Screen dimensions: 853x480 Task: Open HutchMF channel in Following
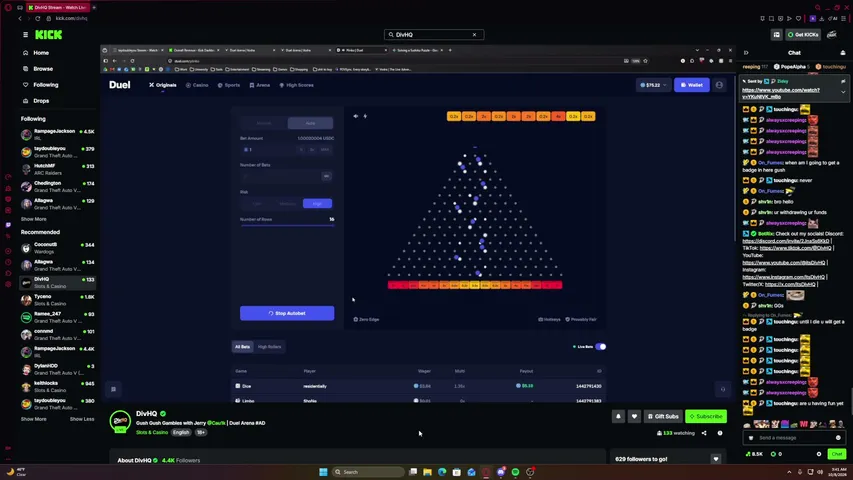[57, 169]
